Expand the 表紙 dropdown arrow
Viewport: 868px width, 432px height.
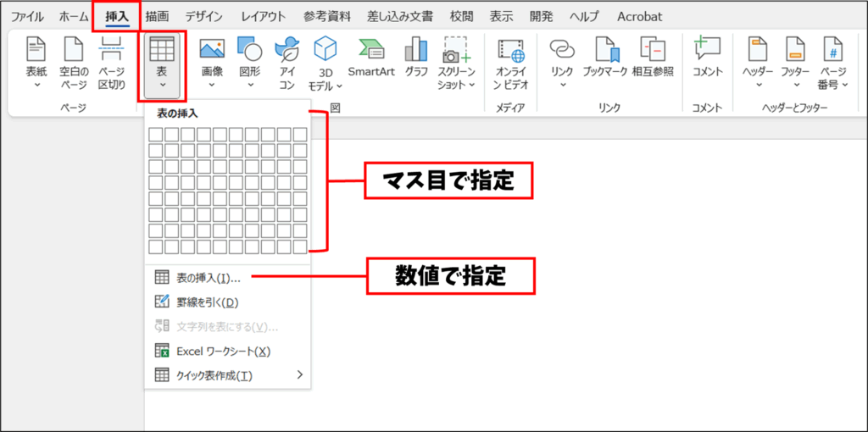click(x=37, y=86)
